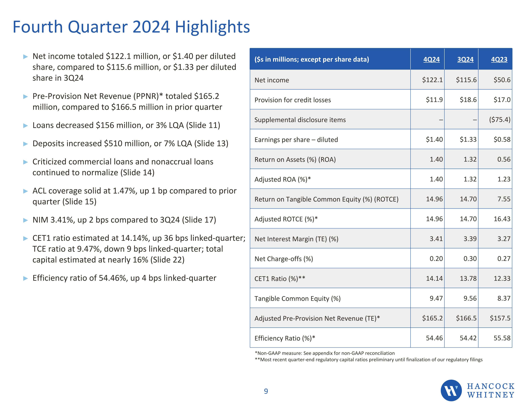The width and height of the screenshot is (532, 410).
Task: Click the Efficiency Ratio (%)* row label
Action: pos(285,338)
